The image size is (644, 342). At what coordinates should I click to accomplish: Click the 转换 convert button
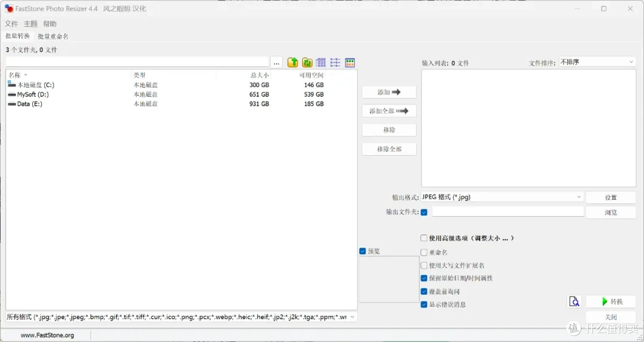pos(611,301)
